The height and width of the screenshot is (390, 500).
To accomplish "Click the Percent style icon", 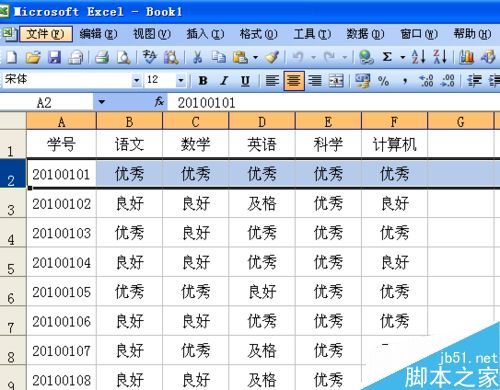I will pyautogui.click(x=383, y=81).
